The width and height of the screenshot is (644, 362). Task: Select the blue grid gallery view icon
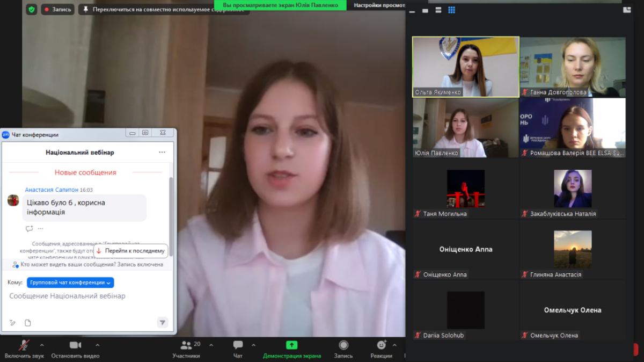pyautogui.click(x=451, y=10)
